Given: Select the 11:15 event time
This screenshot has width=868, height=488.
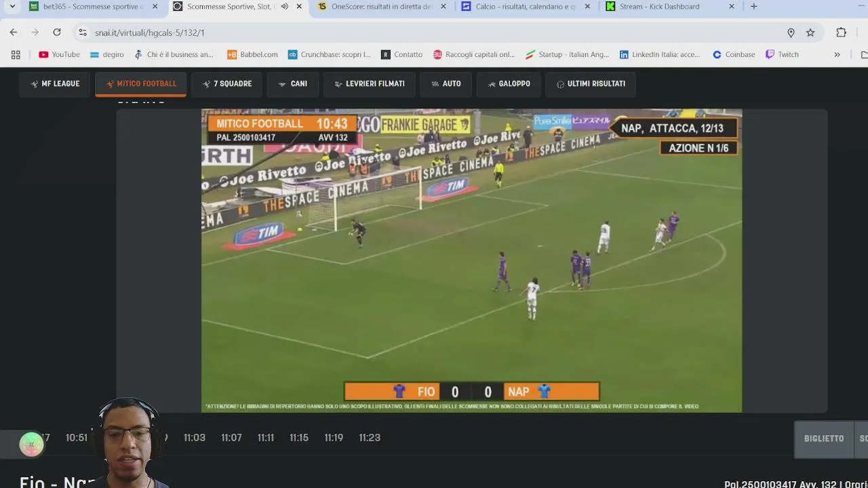Looking at the screenshot, I should tap(299, 438).
